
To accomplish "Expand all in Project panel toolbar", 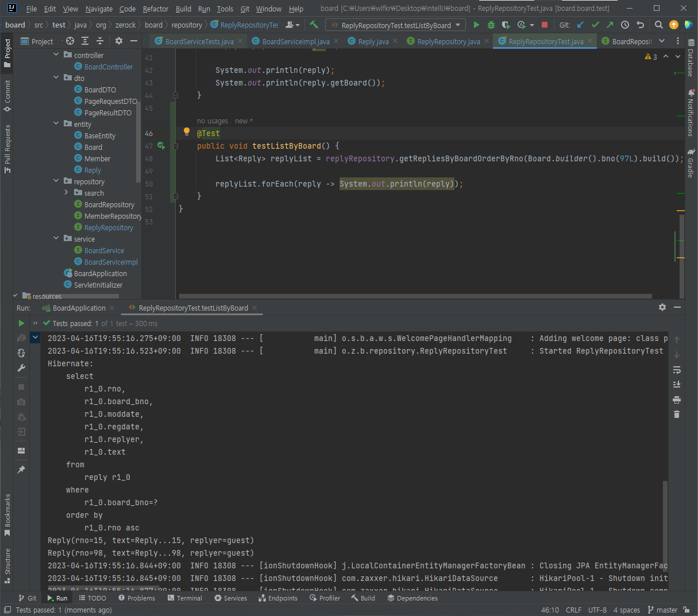I will pyautogui.click(x=85, y=41).
